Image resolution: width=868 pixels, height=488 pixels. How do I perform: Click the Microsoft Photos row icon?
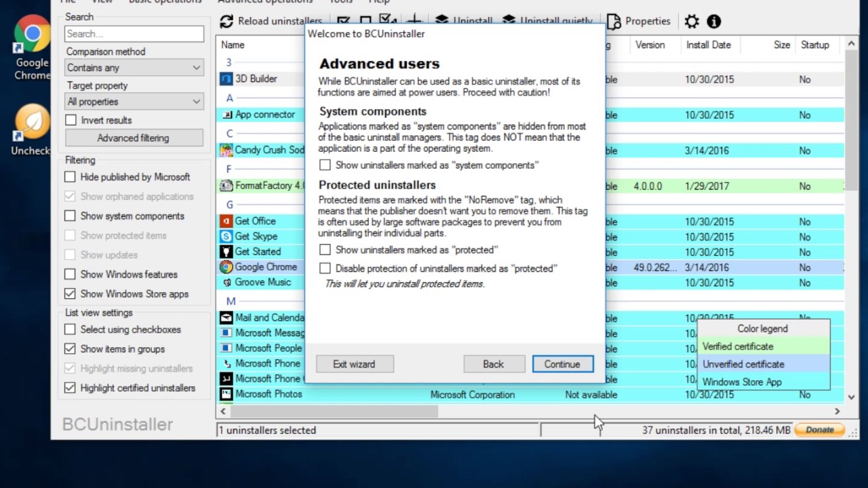pyautogui.click(x=226, y=394)
